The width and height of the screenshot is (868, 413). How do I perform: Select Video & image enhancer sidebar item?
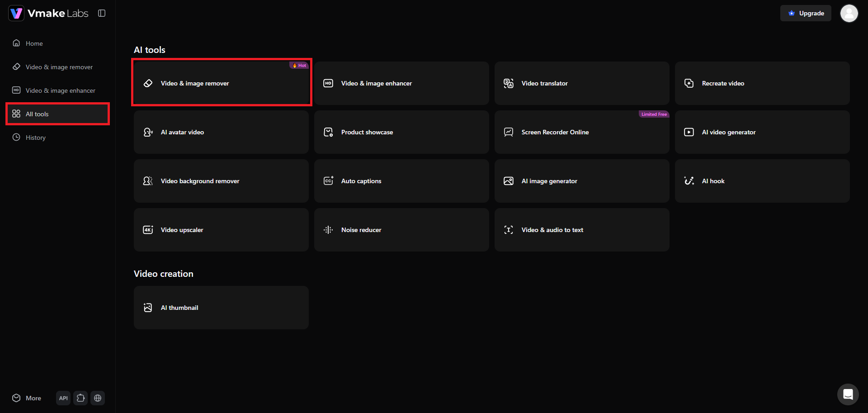[58, 90]
